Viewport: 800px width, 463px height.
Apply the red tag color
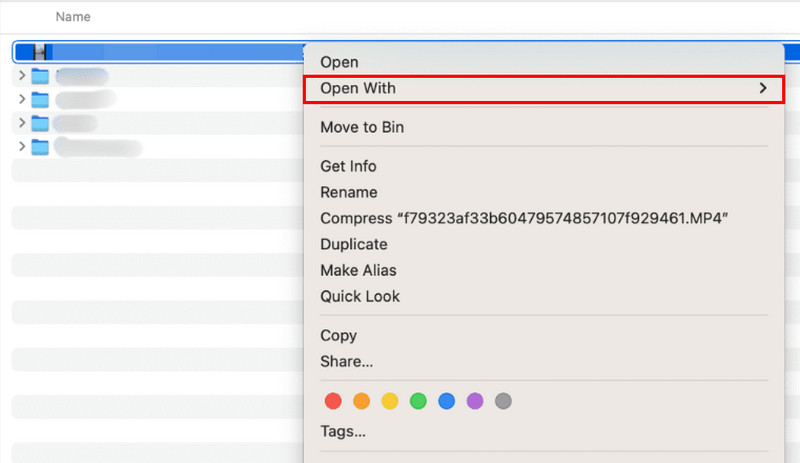(333, 401)
